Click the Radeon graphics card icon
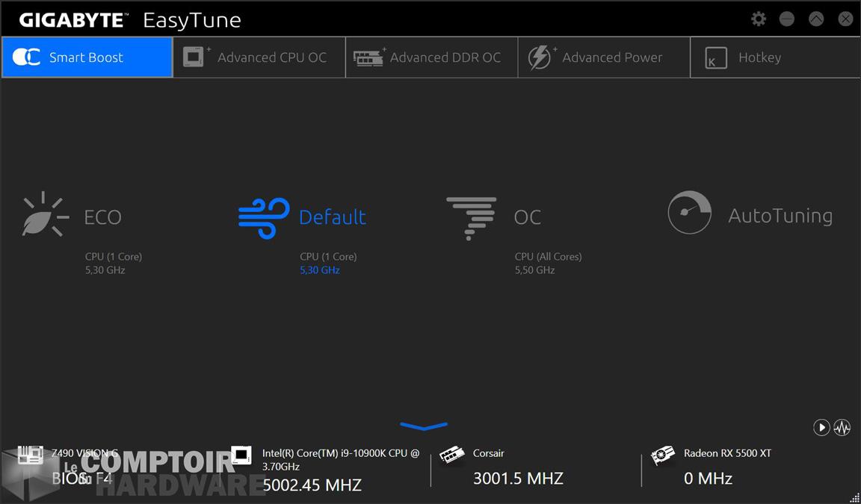The width and height of the screenshot is (861, 504). click(x=663, y=455)
